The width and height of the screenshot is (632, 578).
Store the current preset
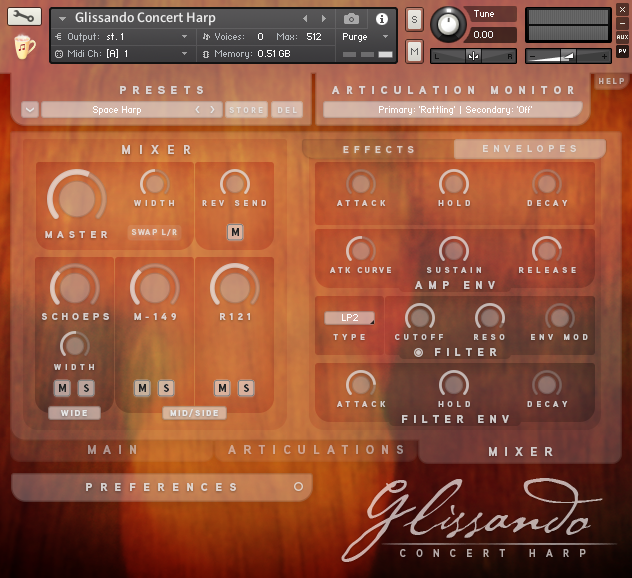point(246,110)
